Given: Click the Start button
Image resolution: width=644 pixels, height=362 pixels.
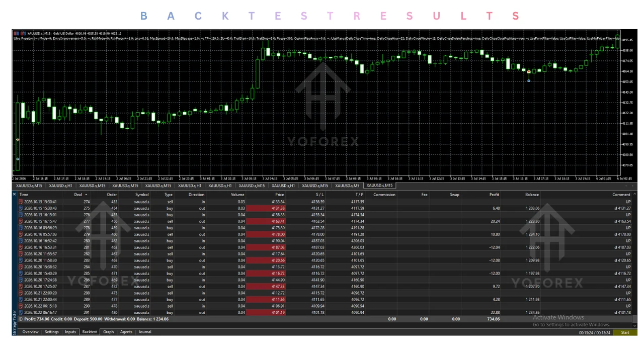Looking at the screenshot, I should click(x=625, y=332).
